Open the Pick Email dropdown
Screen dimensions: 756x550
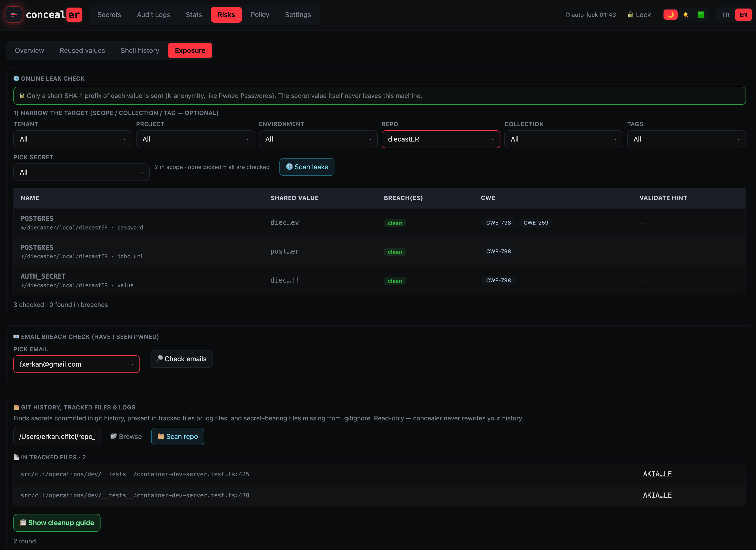point(76,364)
